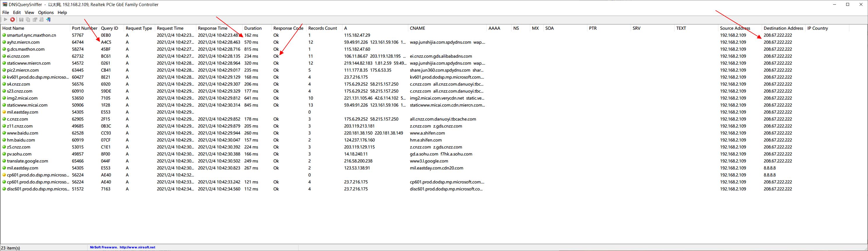
Task: Open the File menu
Action: coord(6,13)
